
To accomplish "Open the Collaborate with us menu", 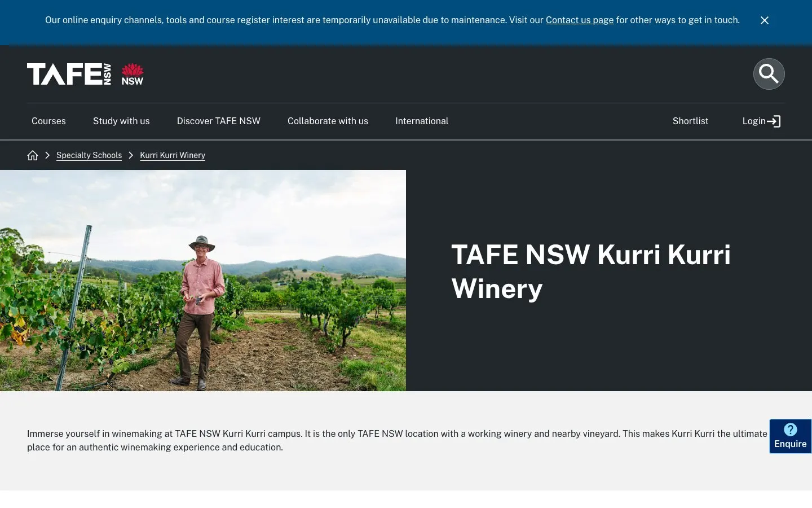I will (x=328, y=121).
